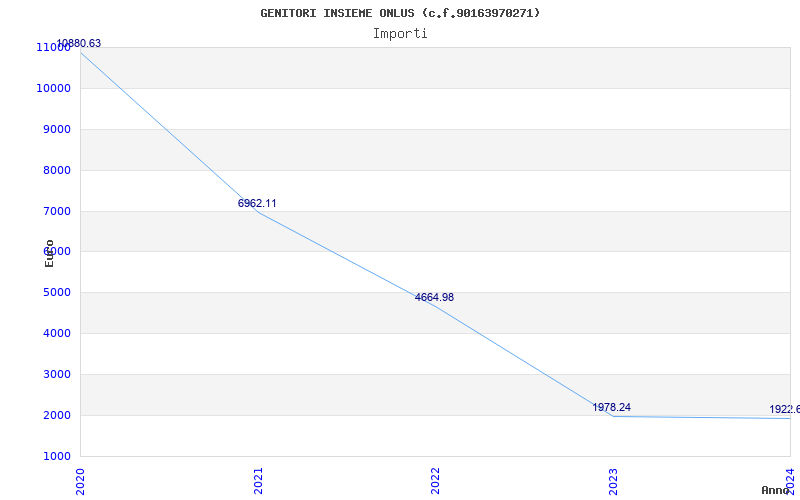Click the 3000 y-axis value
Viewport: 800px width, 500px height.
(x=56, y=374)
